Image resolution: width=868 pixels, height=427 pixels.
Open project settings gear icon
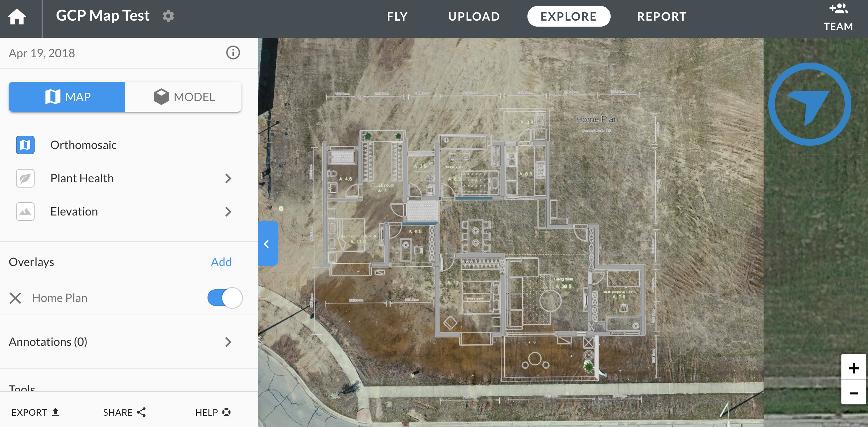click(x=168, y=16)
